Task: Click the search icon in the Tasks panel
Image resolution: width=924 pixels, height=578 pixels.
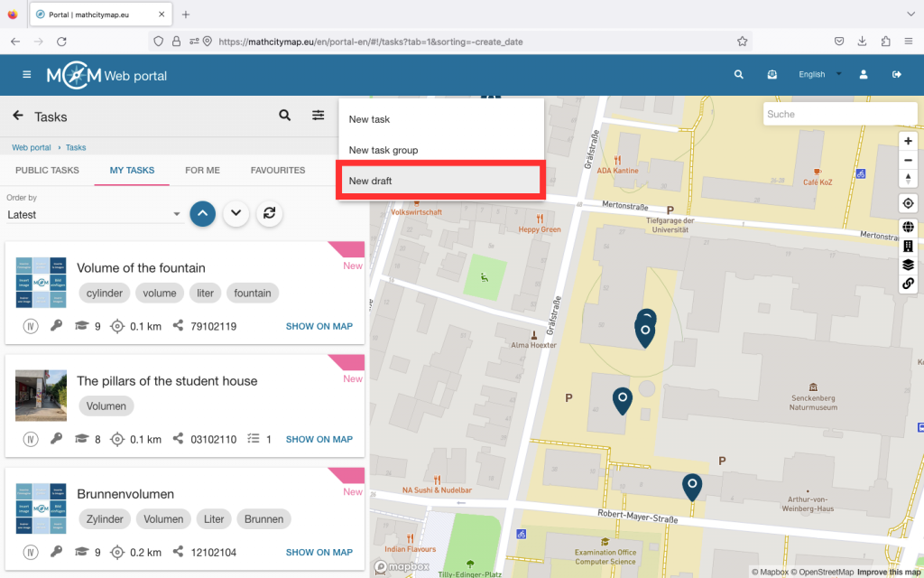Action: 284,116
